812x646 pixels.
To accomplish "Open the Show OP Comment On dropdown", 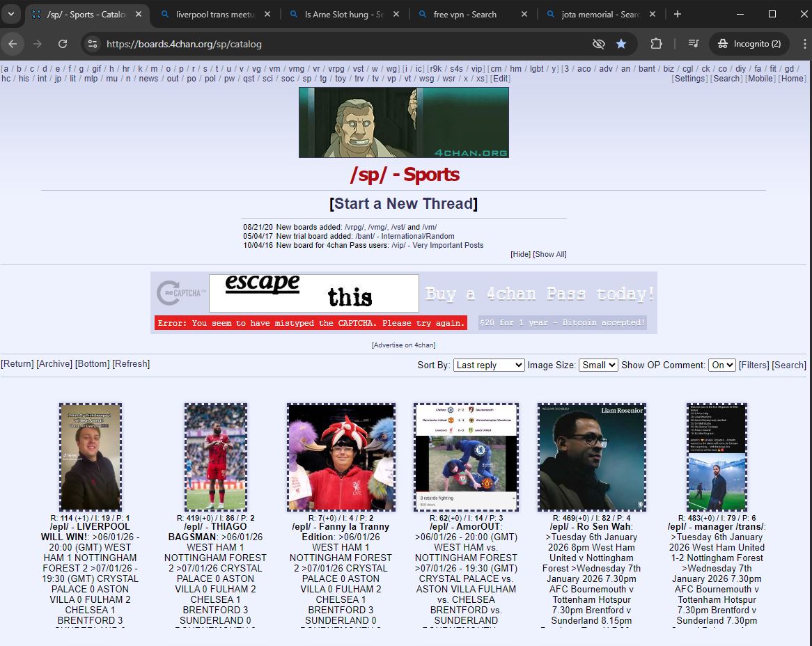I will click(722, 365).
